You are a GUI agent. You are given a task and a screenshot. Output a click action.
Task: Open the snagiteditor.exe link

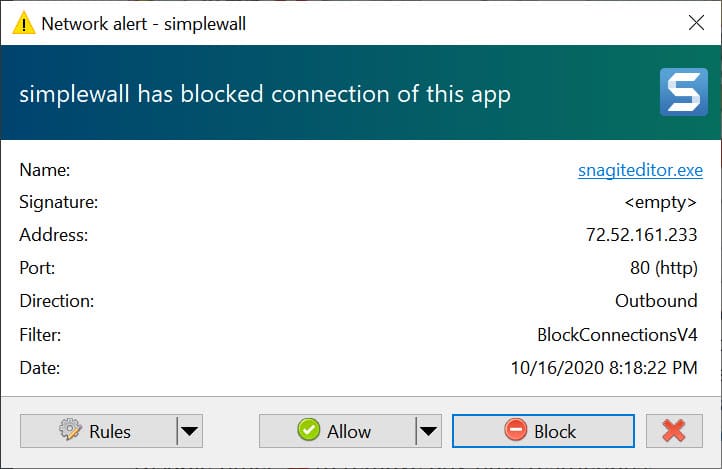(x=640, y=170)
